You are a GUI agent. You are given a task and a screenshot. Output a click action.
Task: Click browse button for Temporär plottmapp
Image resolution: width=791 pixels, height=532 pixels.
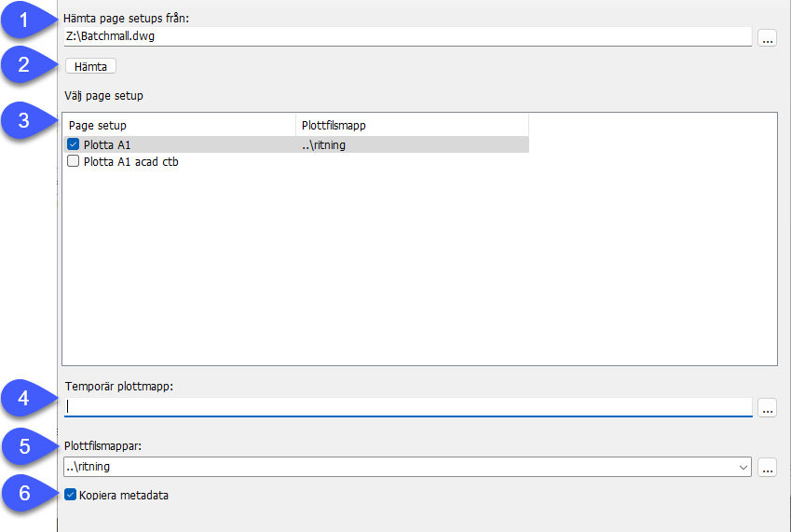click(767, 407)
